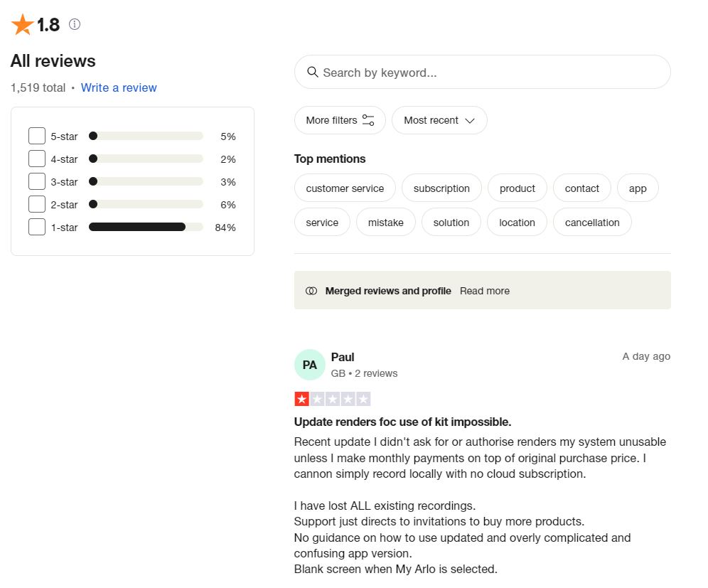Click the 1,519 total text

coord(38,87)
